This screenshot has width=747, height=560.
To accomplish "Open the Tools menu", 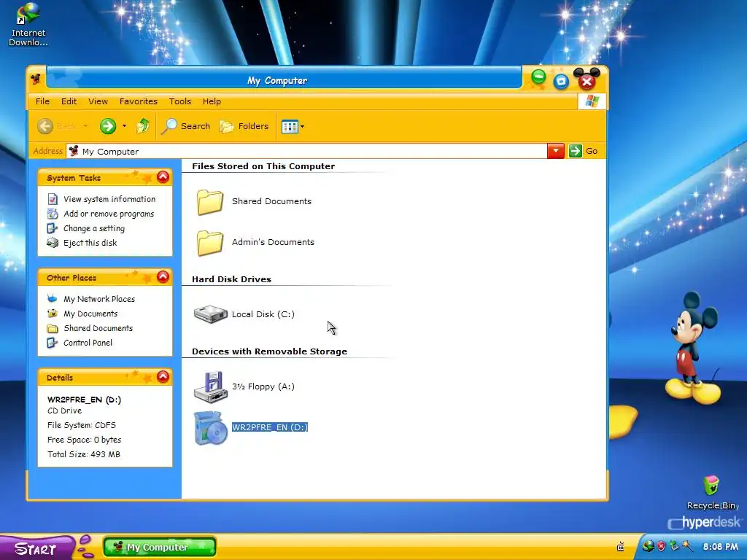I will (179, 101).
